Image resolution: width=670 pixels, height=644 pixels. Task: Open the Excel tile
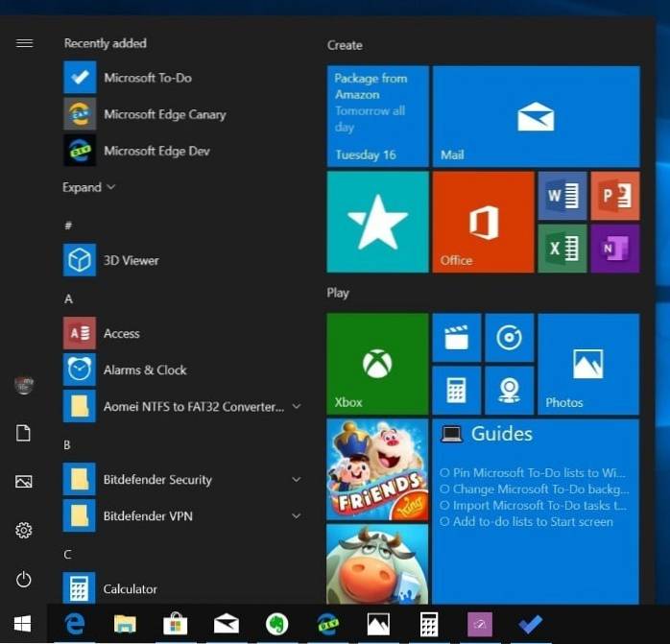click(x=562, y=248)
